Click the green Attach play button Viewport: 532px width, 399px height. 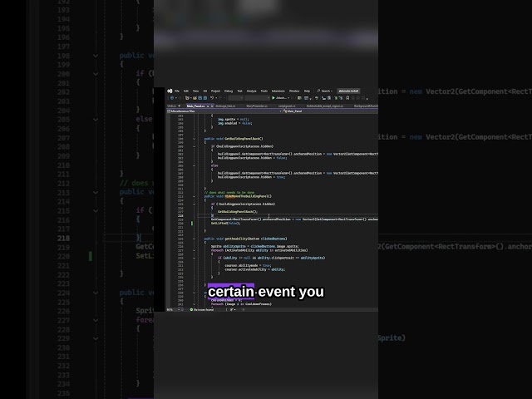coord(280,98)
